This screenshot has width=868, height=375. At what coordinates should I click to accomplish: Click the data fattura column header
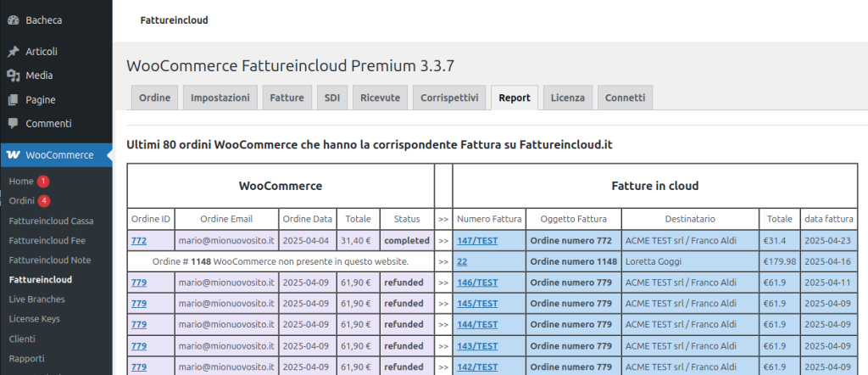click(x=829, y=219)
